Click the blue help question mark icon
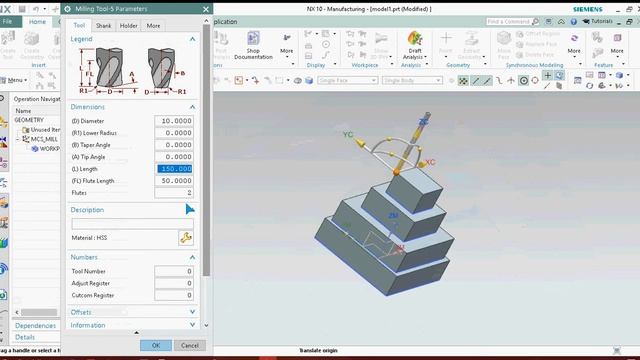 click(573, 22)
